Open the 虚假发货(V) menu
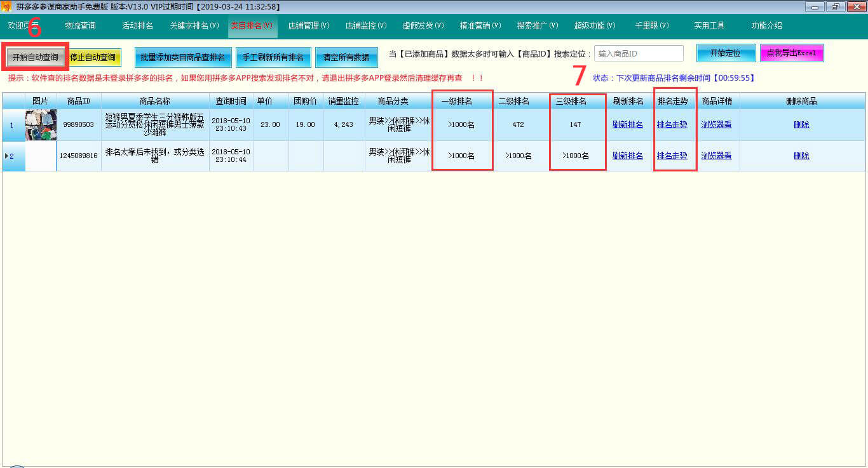Viewport: 868px width, 468px height. [423, 26]
